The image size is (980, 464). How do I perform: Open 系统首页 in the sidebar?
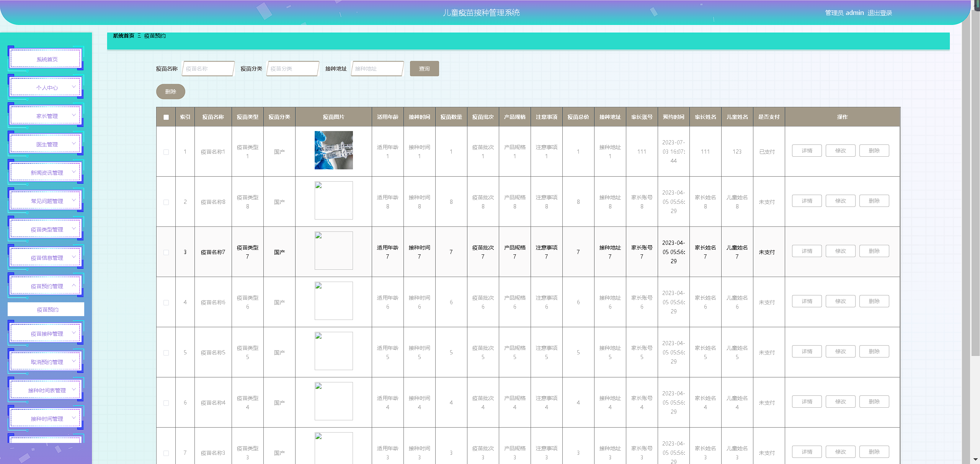point(47,59)
